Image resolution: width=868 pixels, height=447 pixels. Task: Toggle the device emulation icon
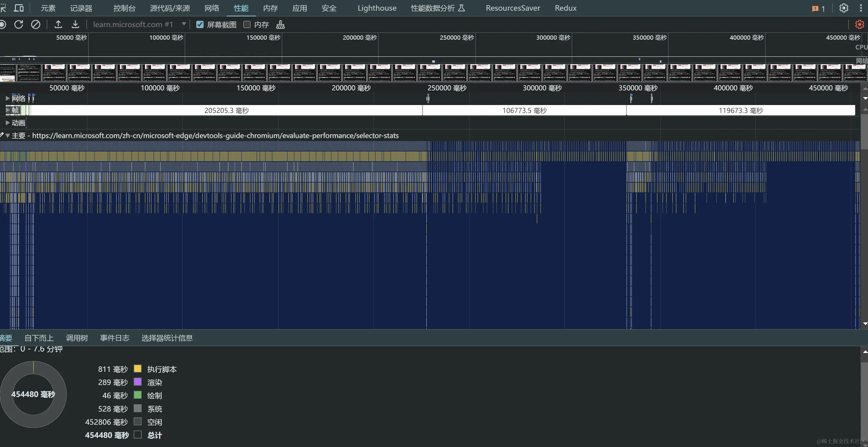19,8
